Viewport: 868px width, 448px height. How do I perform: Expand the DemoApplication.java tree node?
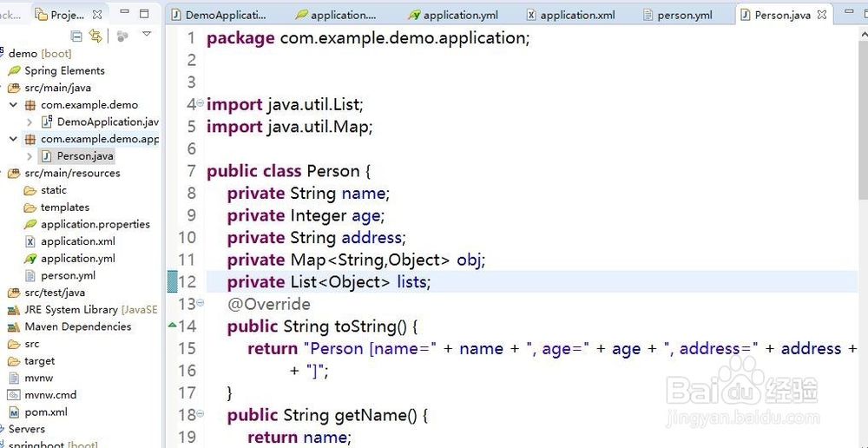click(30, 122)
